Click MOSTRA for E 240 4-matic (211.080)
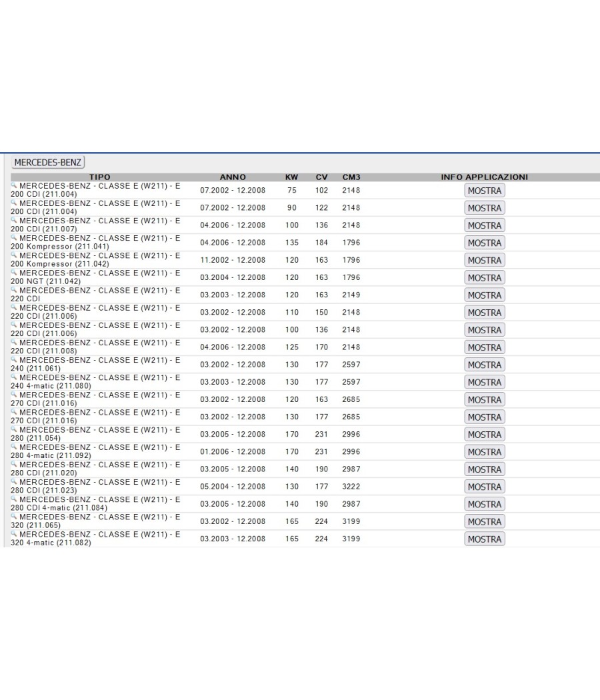This screenshot has height=700, width=600. tap(485, 382)
